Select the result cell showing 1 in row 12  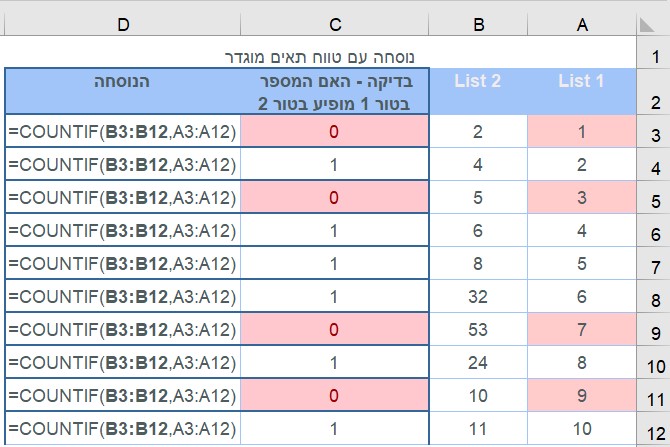[334, 430]
